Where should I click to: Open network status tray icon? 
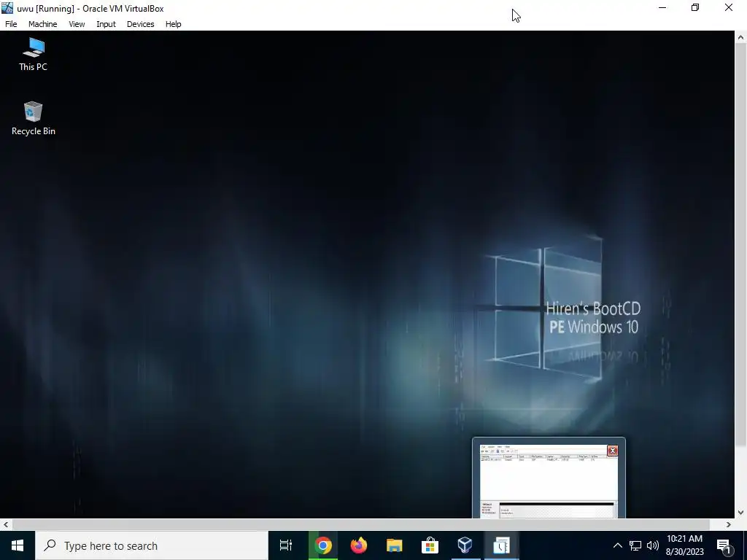[635, 545]
